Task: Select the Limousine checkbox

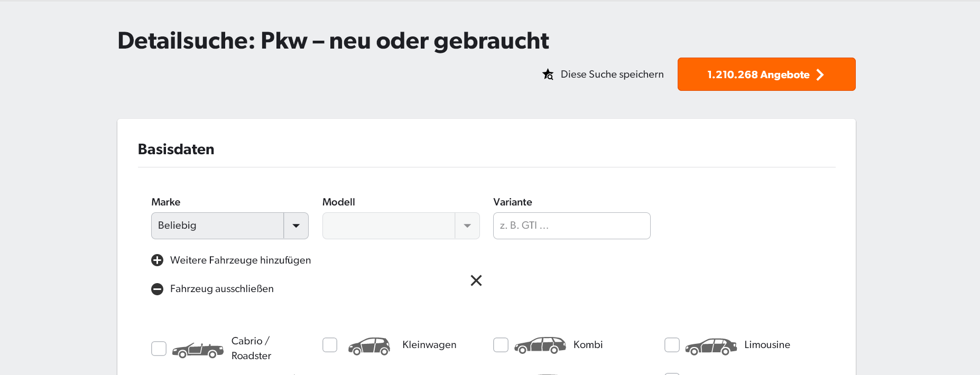Action: click(672, 345)
